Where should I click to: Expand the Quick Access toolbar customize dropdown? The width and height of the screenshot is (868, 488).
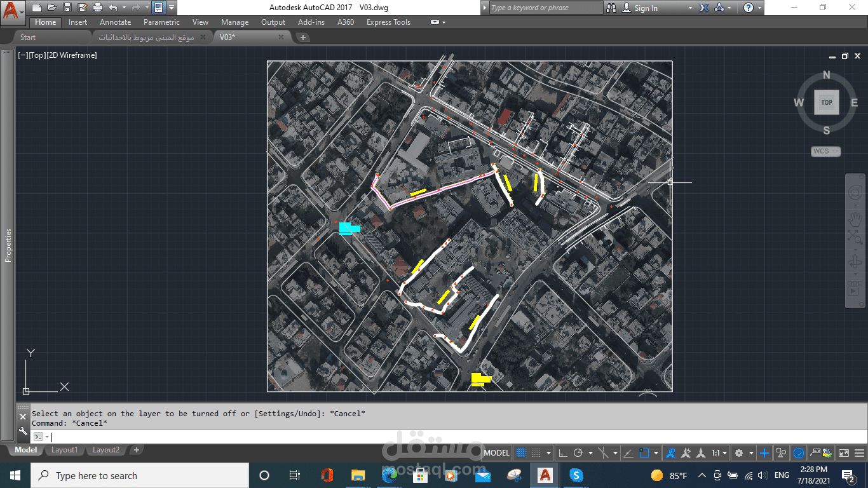[172, 8]
